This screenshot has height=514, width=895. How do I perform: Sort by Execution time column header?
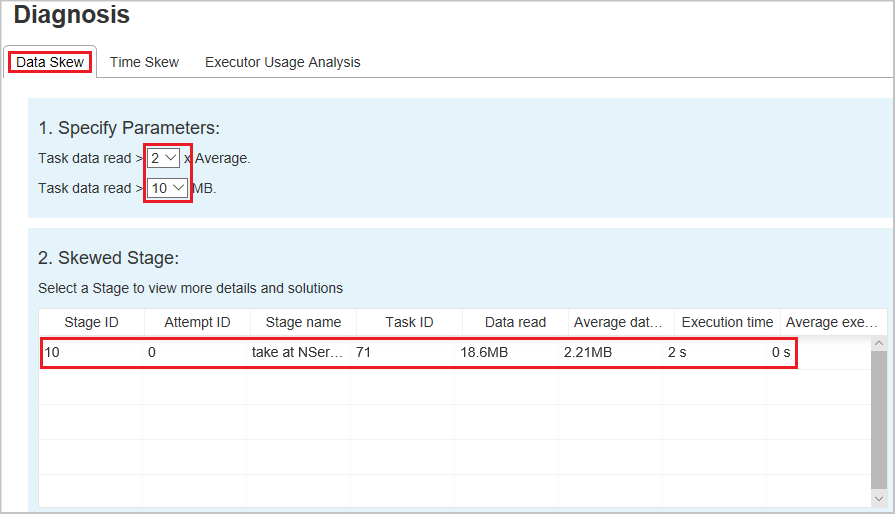point(727,322)
